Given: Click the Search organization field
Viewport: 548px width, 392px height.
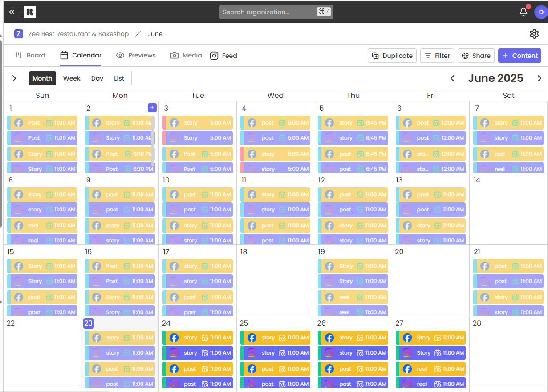Looking at the screenshot, I should coord(276,12).
